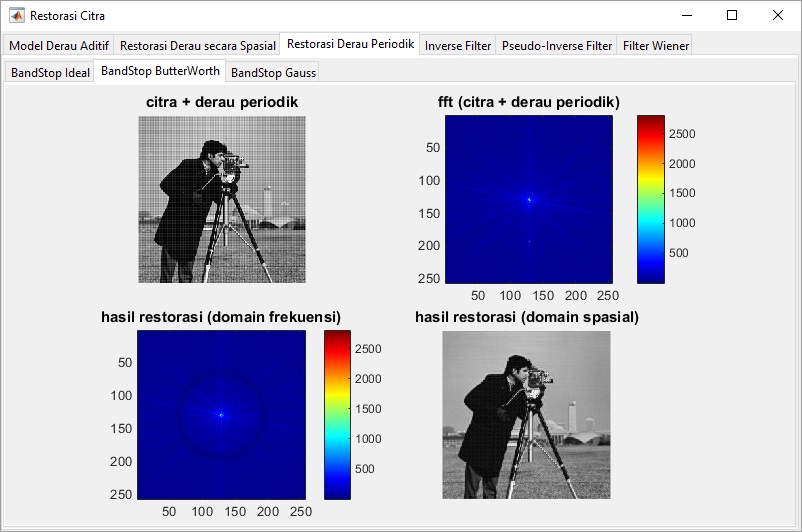Open the BandStop Gauss sub-tab
Image resolution: width=802 pixels, height=532 pixels.
[x=273, y=73]
